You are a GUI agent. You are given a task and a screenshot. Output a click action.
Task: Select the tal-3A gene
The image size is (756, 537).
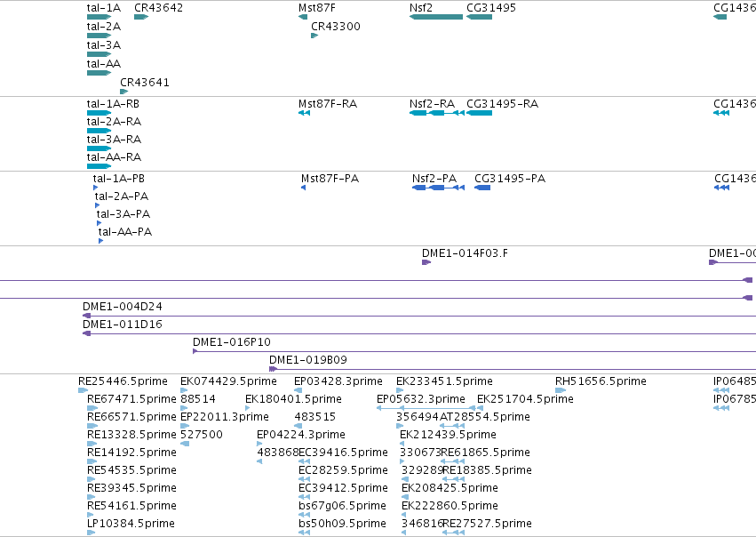pyautogui.click(x=99, y=54)
